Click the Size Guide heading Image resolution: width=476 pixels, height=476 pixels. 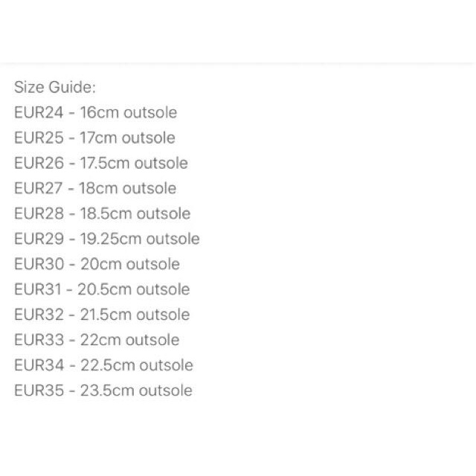click(x=55, y=87)
